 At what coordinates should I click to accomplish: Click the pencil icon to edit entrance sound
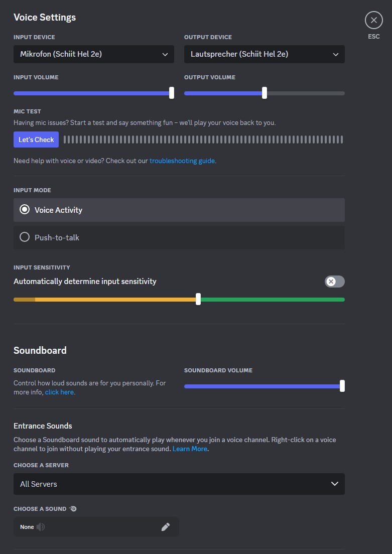click(166, 527)
